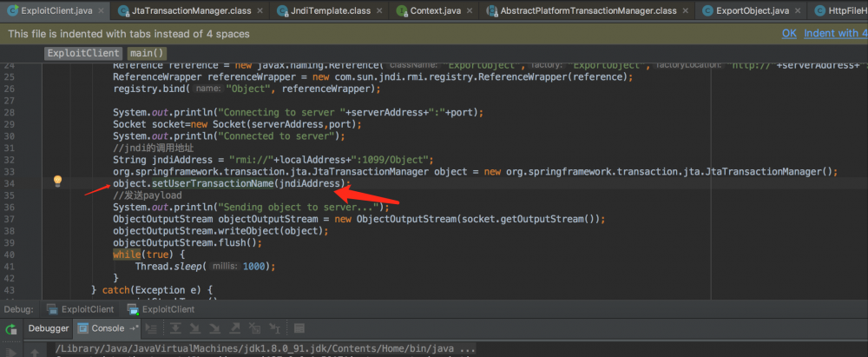Click the ExploitClient breadcrumb
868x357 pixels.
click(83, 53)
